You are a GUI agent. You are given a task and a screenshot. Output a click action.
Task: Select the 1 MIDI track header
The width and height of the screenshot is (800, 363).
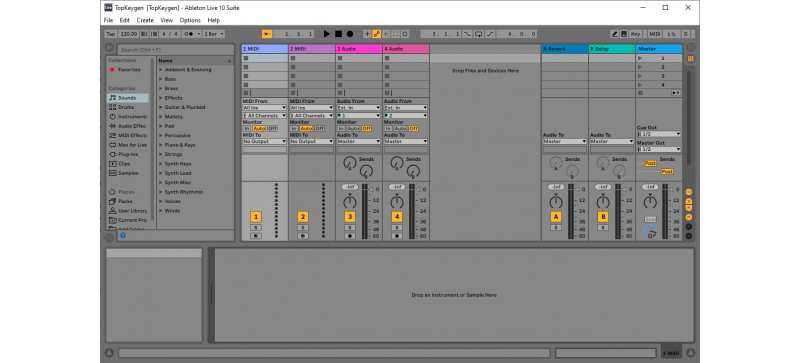click(x=264, y=49)
